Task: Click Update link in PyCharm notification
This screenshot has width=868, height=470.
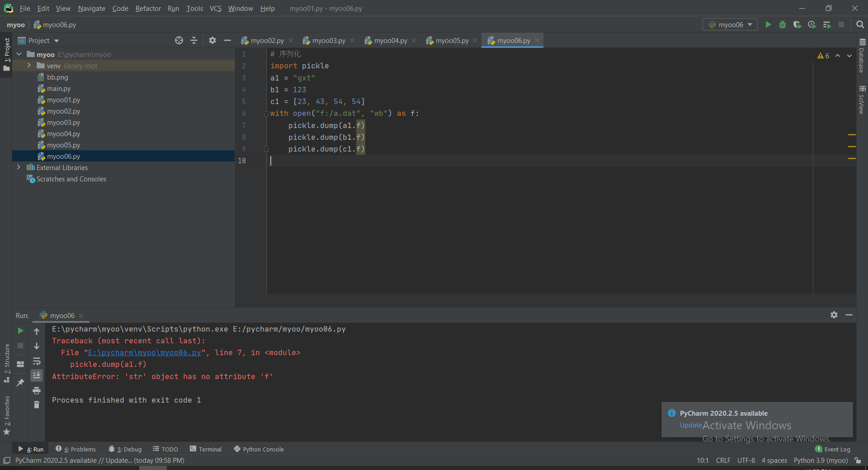Action: click(x=691, y=425)
